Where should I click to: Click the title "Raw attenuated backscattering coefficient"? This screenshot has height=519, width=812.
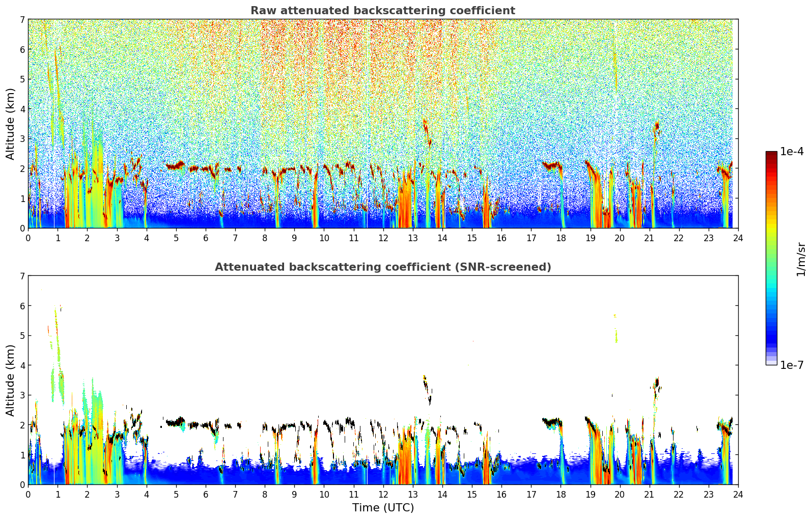click(383, 11)
